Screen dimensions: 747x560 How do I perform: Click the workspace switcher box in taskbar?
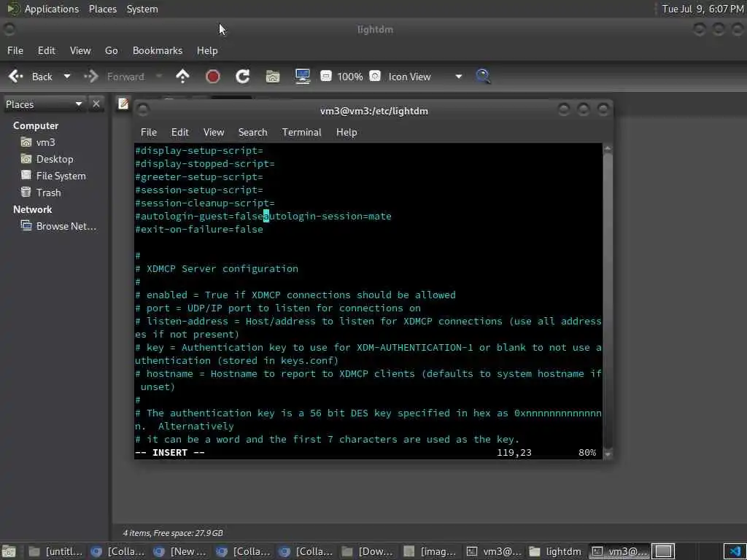coord(663,551)
